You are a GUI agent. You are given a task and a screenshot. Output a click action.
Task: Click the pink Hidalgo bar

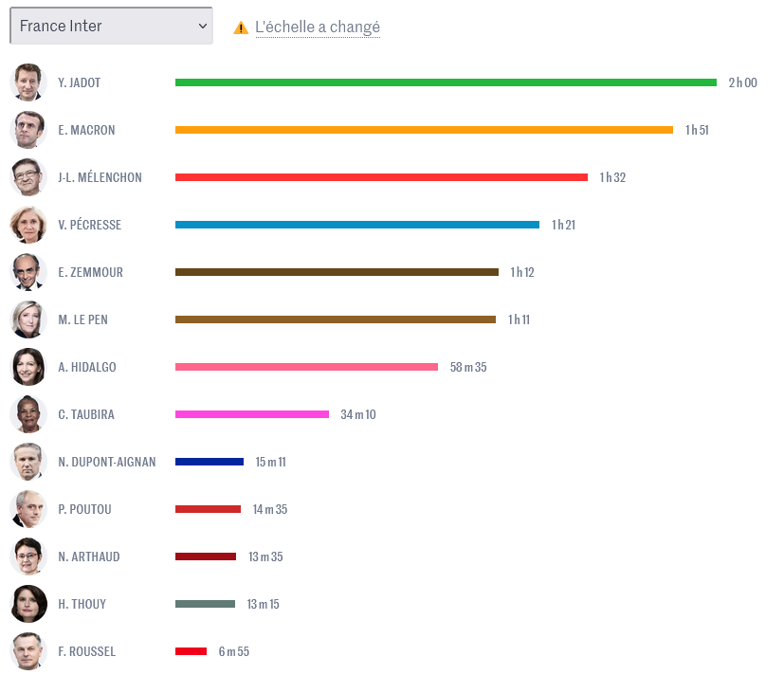(x=306, y=367)
